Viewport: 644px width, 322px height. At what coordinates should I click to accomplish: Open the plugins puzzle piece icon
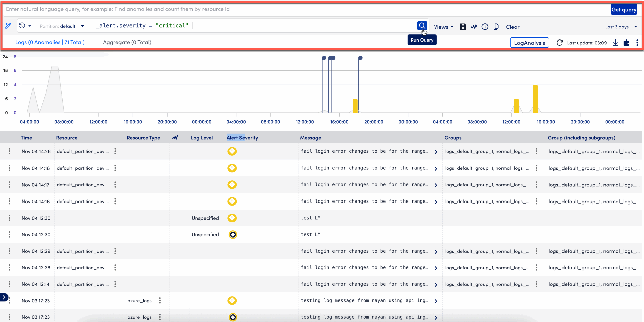click(626, 43)
